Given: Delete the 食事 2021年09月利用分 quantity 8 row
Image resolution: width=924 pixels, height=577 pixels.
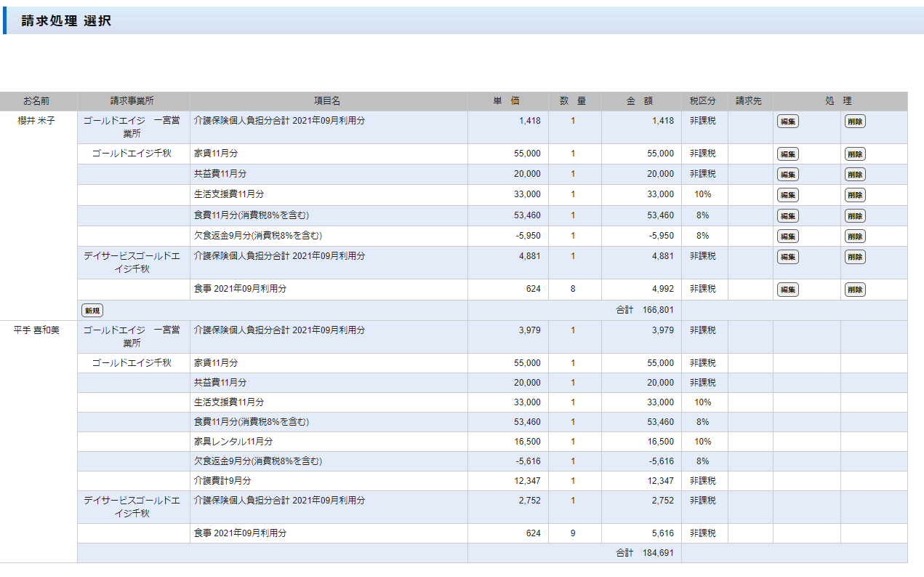Looking at the screenshot, I should pyautogui.click(x=854, y=290).
